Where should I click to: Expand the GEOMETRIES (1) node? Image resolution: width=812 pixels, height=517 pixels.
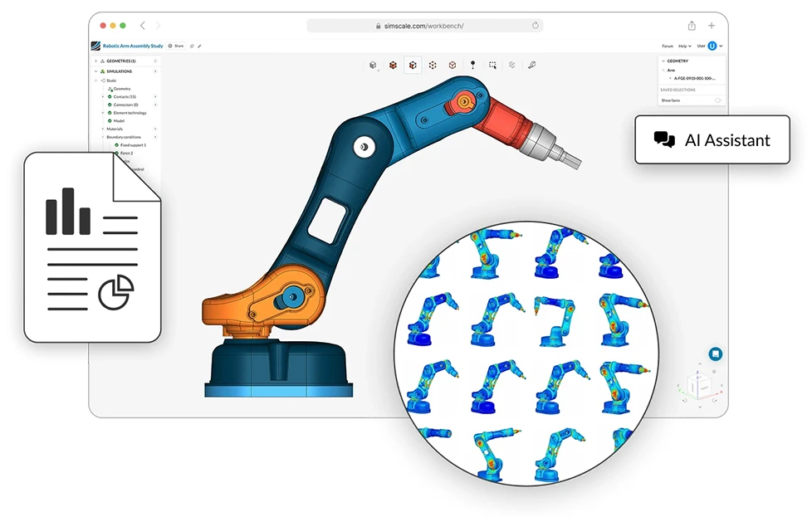[95, 61]
